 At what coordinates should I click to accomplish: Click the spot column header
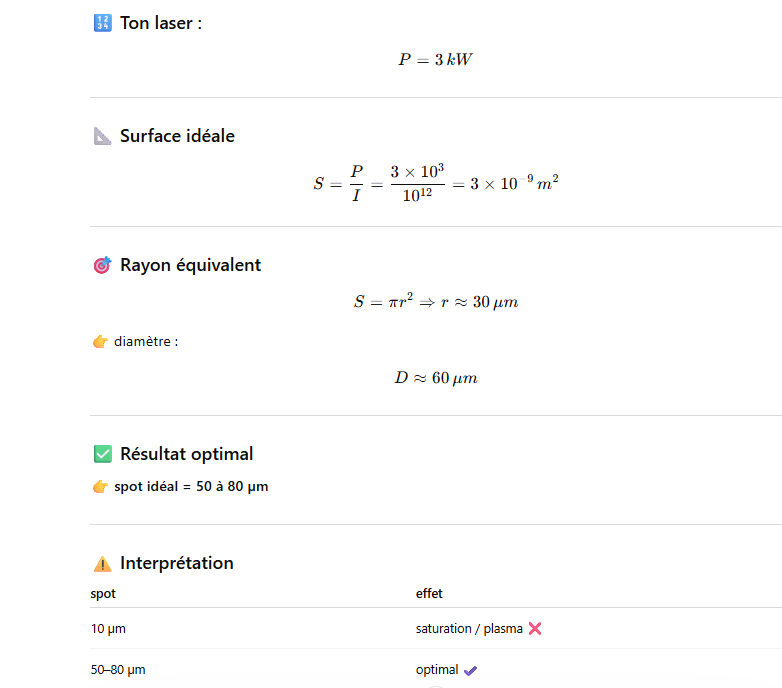[x=103, y=594]
